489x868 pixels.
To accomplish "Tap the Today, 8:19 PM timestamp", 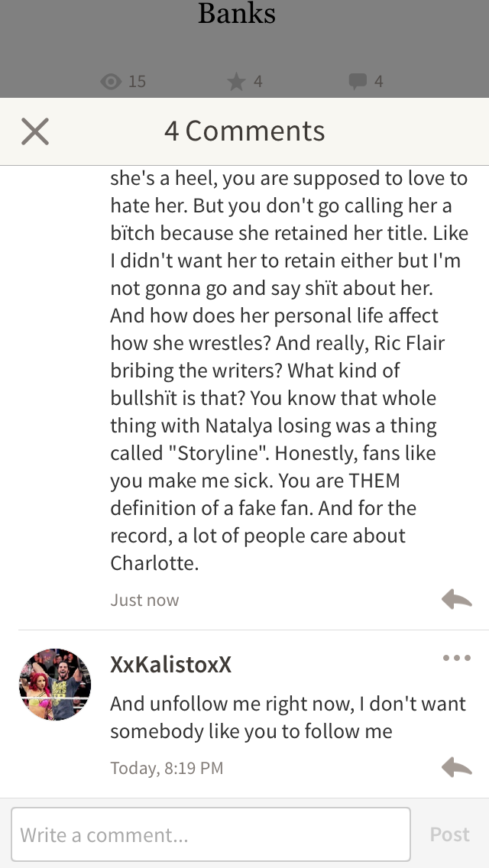I will 167,768.
